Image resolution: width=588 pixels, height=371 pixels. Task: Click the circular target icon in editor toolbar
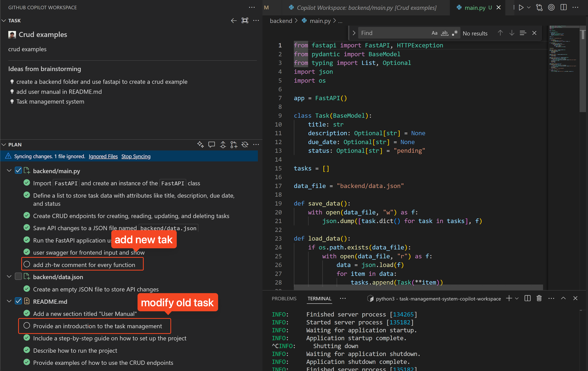tap(551, 8)
